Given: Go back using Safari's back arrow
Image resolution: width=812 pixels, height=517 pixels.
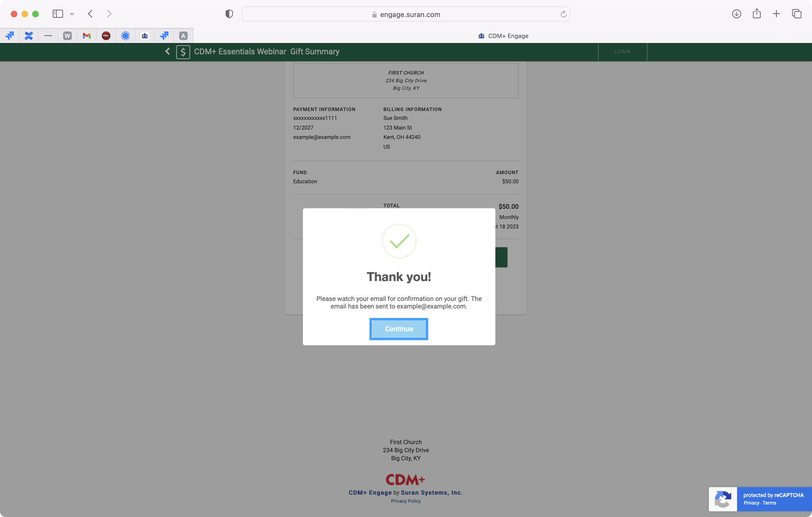Looking at the screenshot, I should (90, 14).
